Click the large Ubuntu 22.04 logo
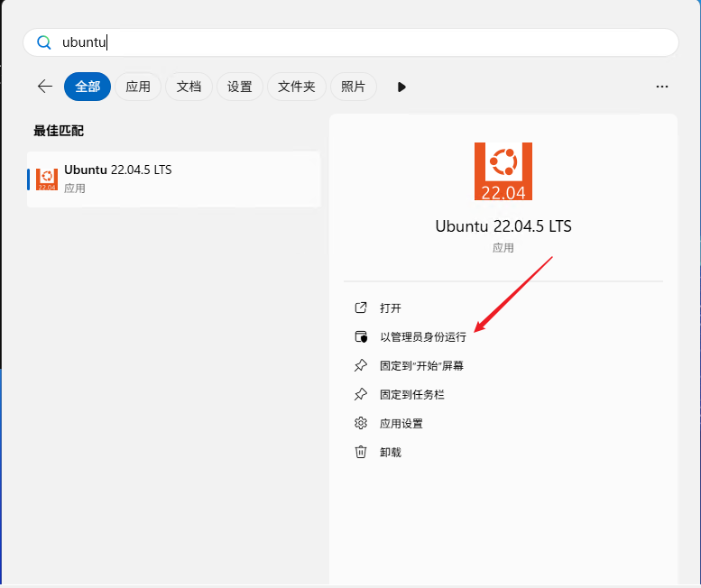The image size is (701, 588). [x=503, y=171]
